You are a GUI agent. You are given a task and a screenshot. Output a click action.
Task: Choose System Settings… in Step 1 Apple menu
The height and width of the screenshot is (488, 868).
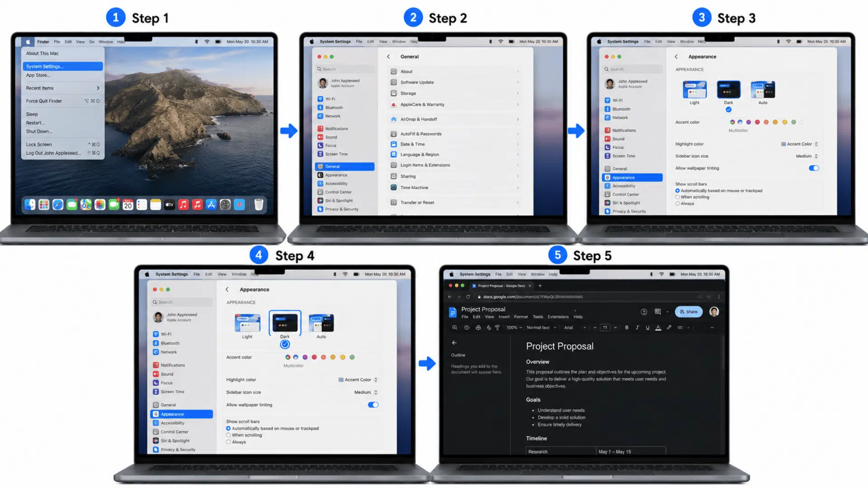pyautogui.click(x=63, y=66)
